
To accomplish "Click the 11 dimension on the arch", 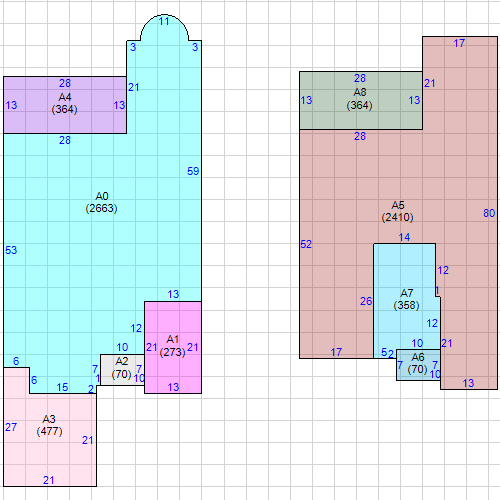I will 164,22.
